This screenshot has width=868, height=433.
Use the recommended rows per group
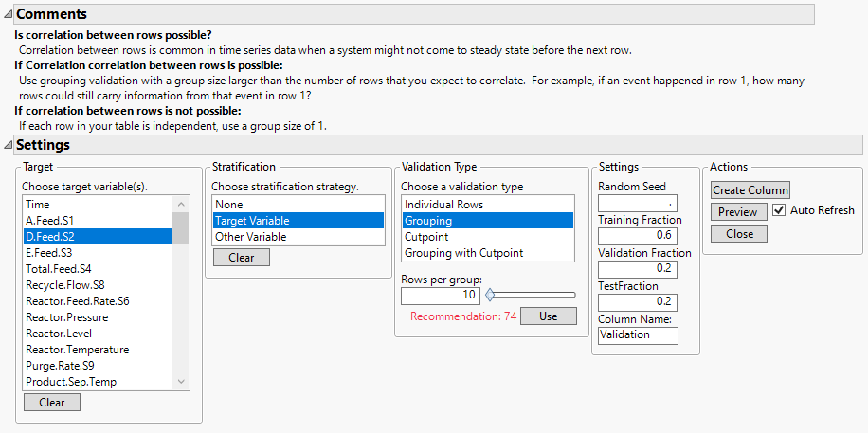(548, 316)
